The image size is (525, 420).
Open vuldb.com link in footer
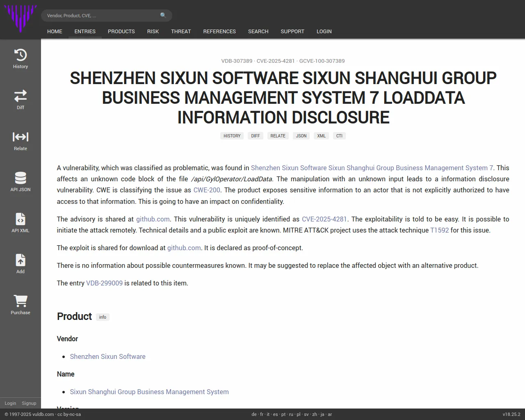(x=43, y=414)
